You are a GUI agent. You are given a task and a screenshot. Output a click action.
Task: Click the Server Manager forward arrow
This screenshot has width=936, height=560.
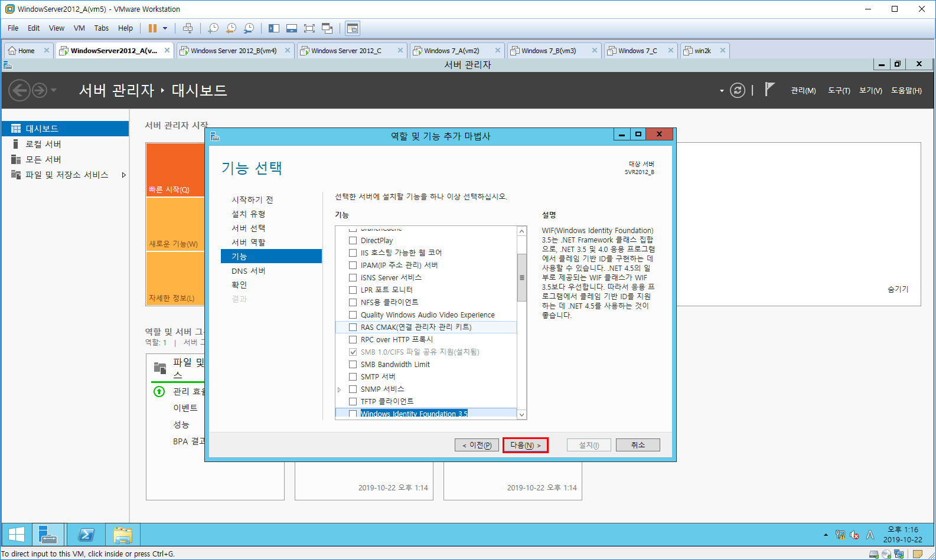tap(40, 90)
